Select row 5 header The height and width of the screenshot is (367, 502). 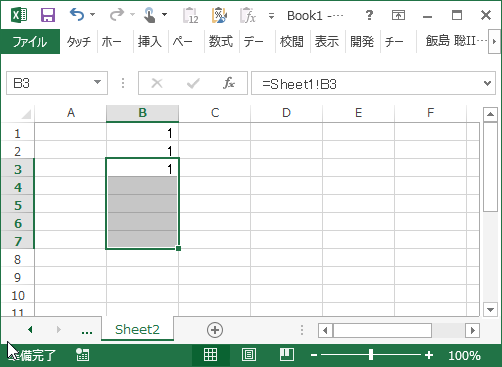click(18, 205)
